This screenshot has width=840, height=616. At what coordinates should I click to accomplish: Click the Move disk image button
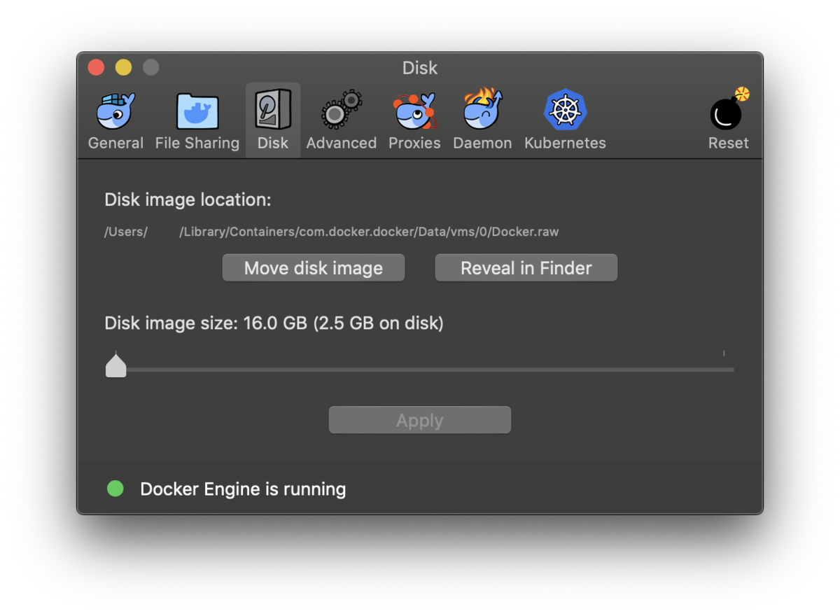point(314,268)
